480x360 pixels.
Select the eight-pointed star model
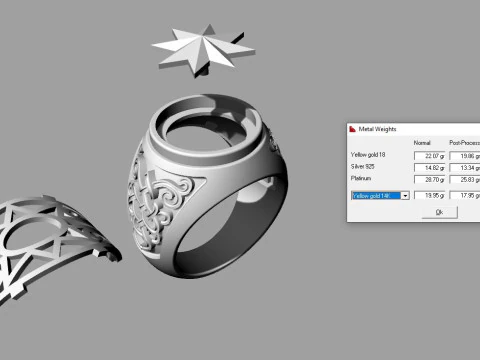203,51
